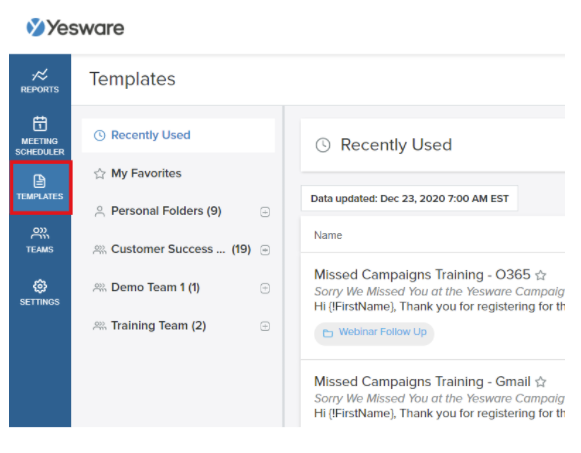Click the clock icon beside Recently Used heading
581x453 pixels.
click(x=323, y=145)
